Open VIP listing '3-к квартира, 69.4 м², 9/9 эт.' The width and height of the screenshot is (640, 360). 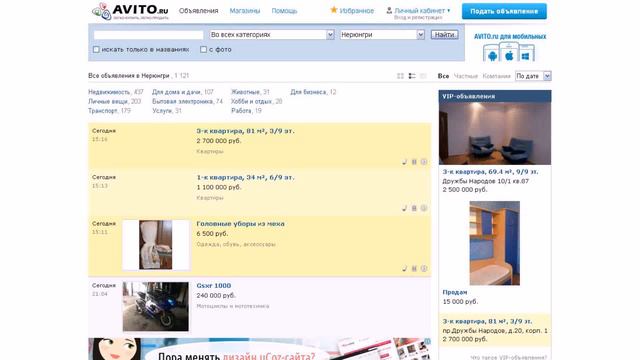click(x=490, y=172)
